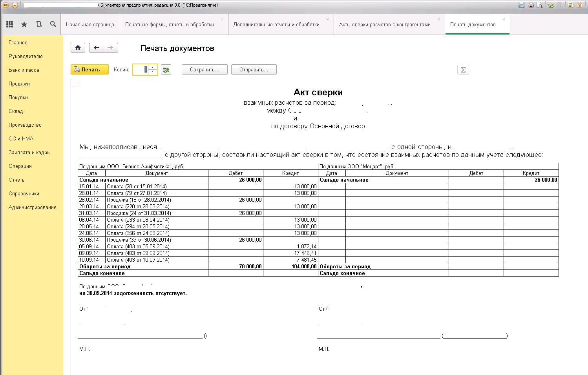
Task: Open the Банк и касса section
Action: click(24, 70)
